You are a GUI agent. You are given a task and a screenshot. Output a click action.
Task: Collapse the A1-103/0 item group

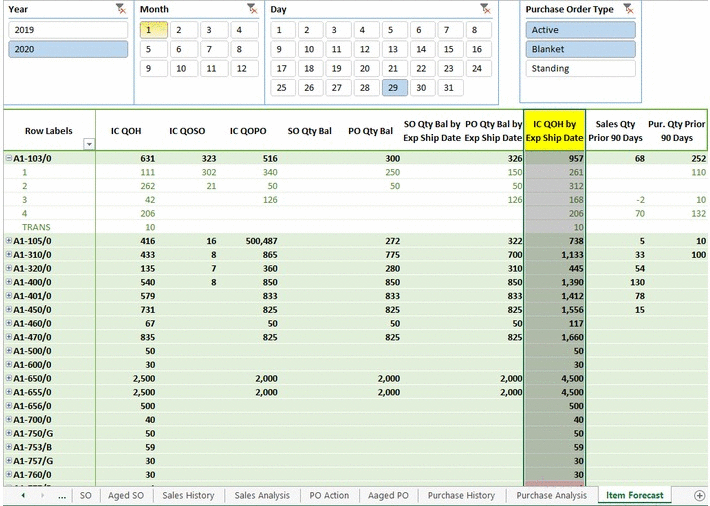[x=9, y=158]
